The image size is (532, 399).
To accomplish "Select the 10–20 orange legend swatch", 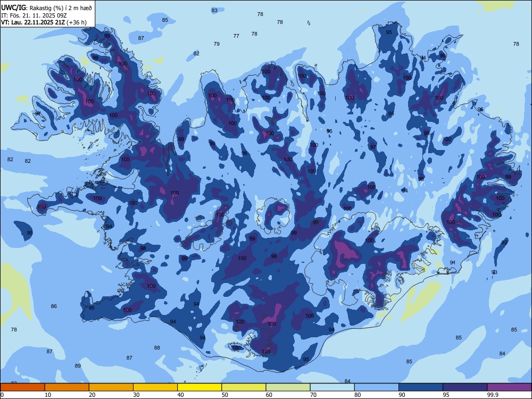I will pyautogui.click(x=67, y=387).
